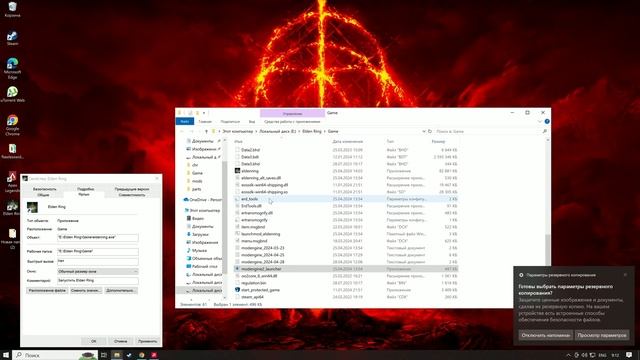Open the Application Tools ribbon tab
This screenshot has width=640, height=360.
(292, 122)
